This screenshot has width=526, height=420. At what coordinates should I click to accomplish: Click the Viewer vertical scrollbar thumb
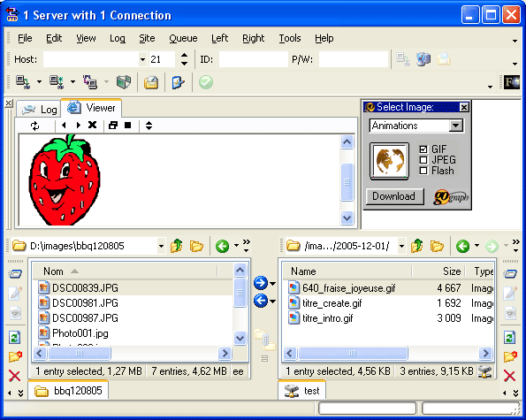coord(347,182)
